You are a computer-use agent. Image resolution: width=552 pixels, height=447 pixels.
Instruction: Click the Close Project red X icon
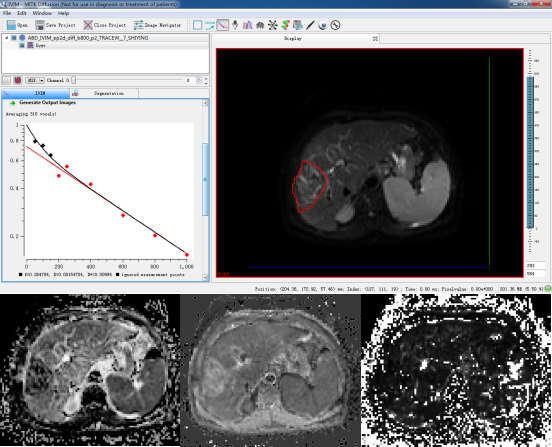point(88,25)
